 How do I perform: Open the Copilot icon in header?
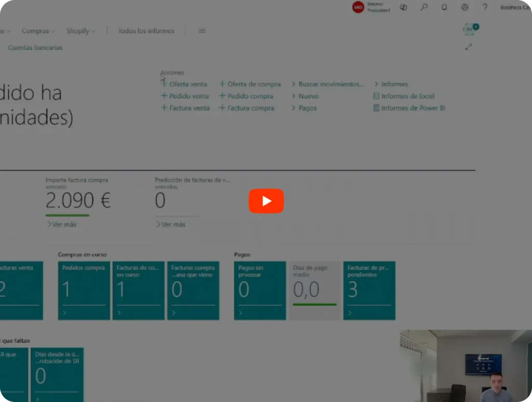point(403,7)
